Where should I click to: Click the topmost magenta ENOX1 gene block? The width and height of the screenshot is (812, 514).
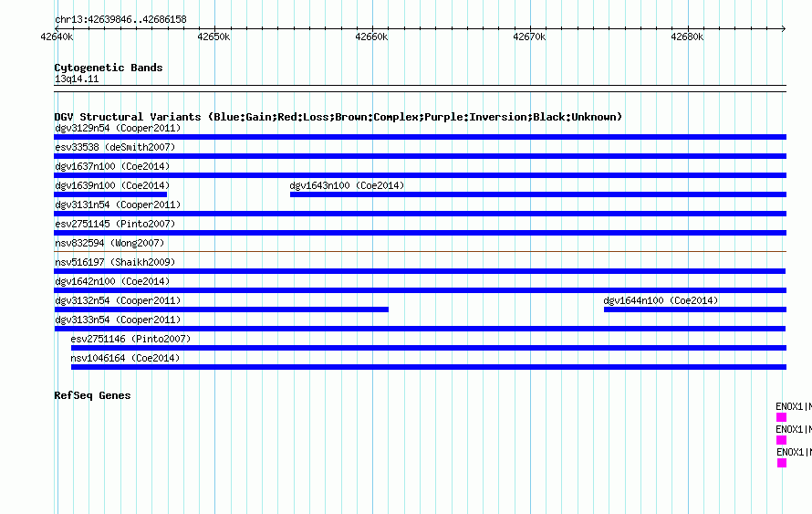pyautogui.click(x=782, y=417)
